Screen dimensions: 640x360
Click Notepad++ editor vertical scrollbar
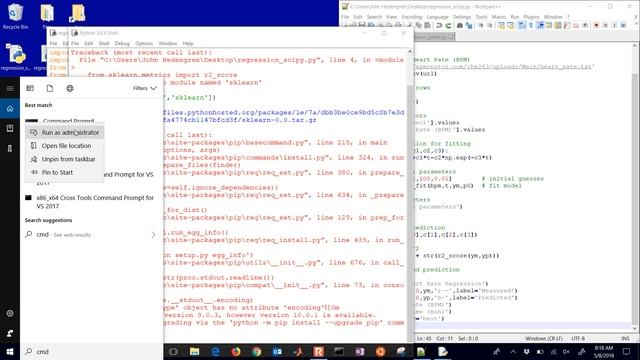pyautogui.click(x=635, y=187)
